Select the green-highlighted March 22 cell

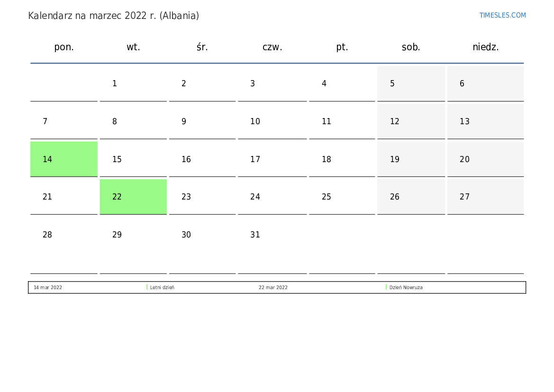coord(133,197)
